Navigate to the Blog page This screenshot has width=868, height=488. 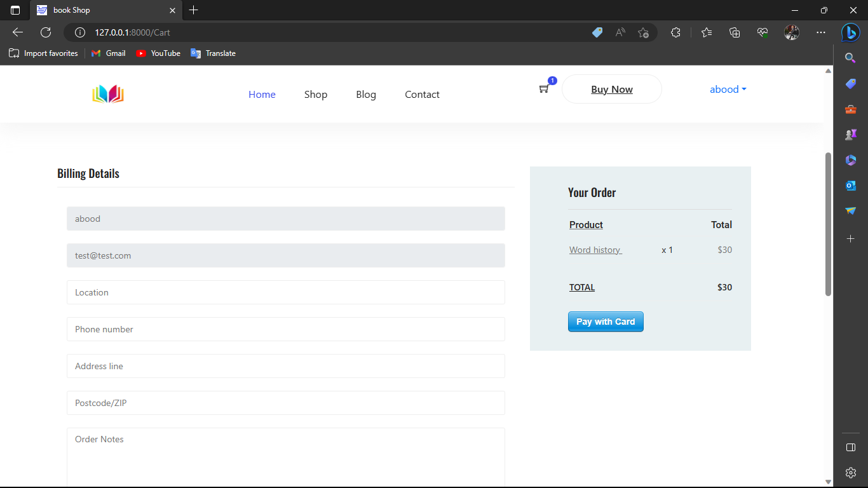pos(366,95)
